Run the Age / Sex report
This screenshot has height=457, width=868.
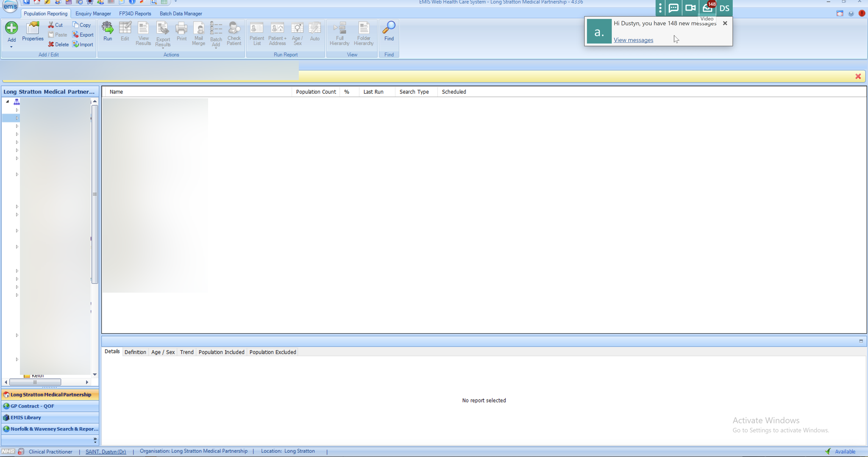click(297, 34)
